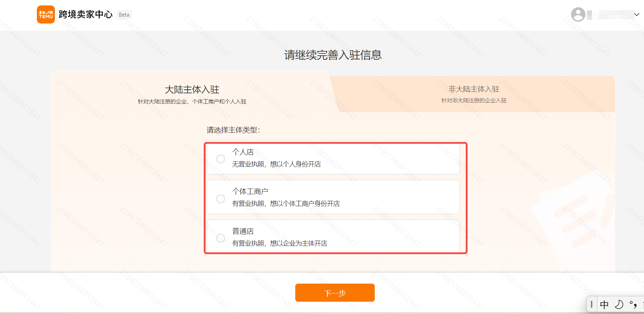Image resolution: width=644 pixels, height=314 pixels.
Task: Select the 个体工商户 radio option
Action: click(220, 198)
